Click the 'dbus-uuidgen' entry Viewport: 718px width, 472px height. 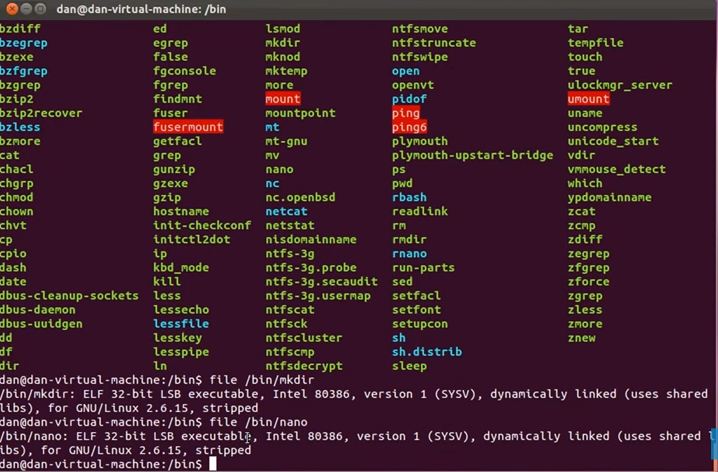coord(41,324)
